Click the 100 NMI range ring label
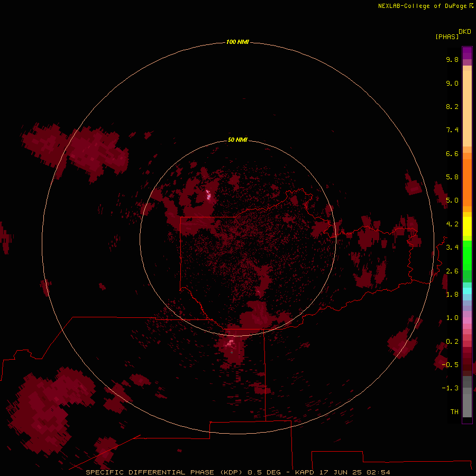This screenshot has height=476, width=476. (237, 42)
